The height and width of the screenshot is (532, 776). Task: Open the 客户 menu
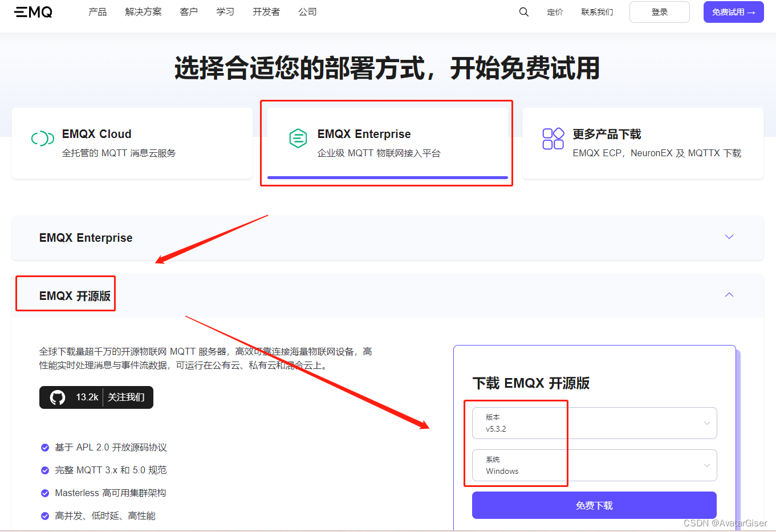189,12
